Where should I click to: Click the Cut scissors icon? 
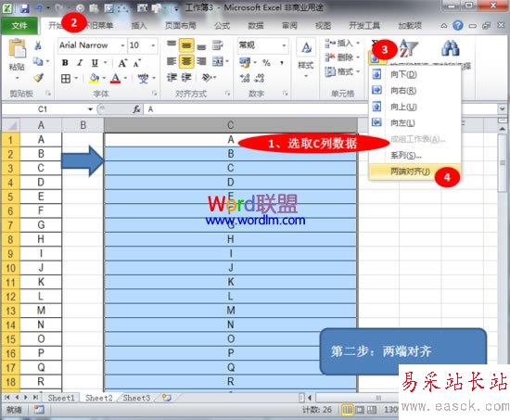(38, 45)
